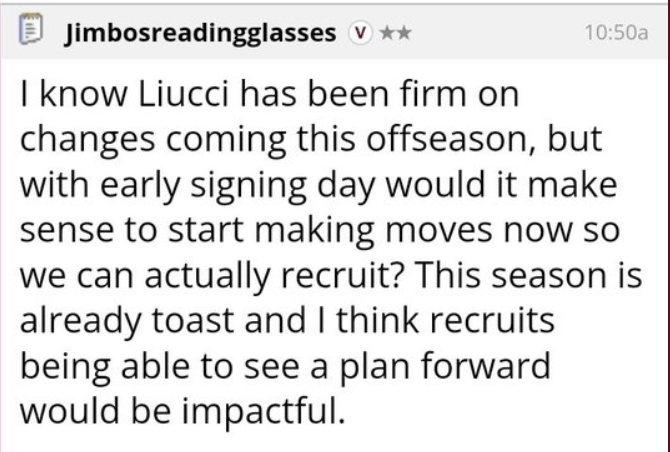Click the gray post header bar
This screenshot has height=452, width=670.
point(335,32)
